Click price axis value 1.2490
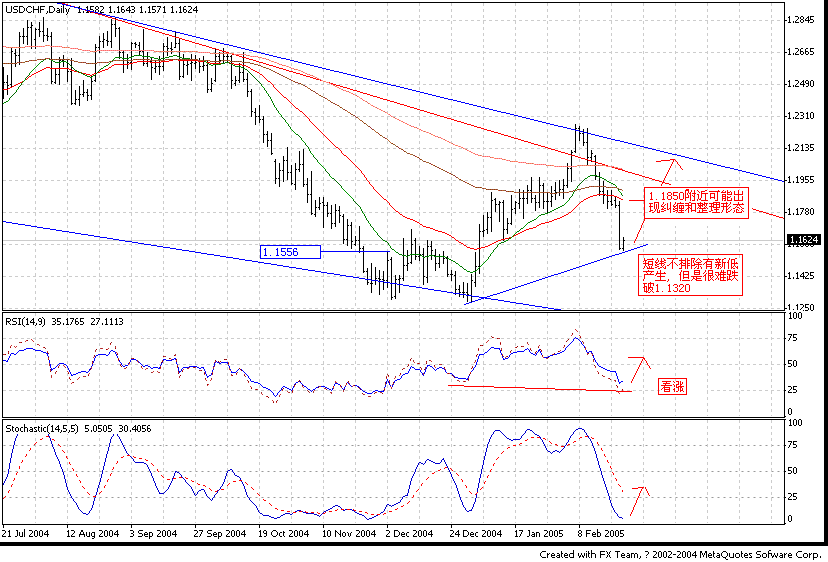This screenshot has height=562, width=828. (801, 84)
